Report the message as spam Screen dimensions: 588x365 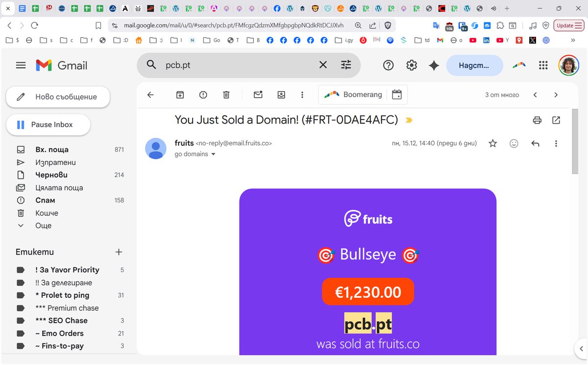coord(203,94)
